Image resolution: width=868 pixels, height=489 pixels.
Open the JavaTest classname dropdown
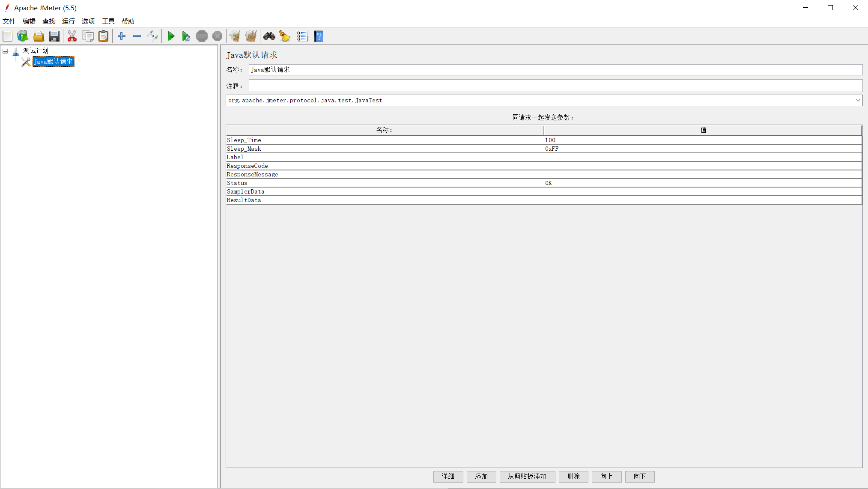(x=858, y=101)
